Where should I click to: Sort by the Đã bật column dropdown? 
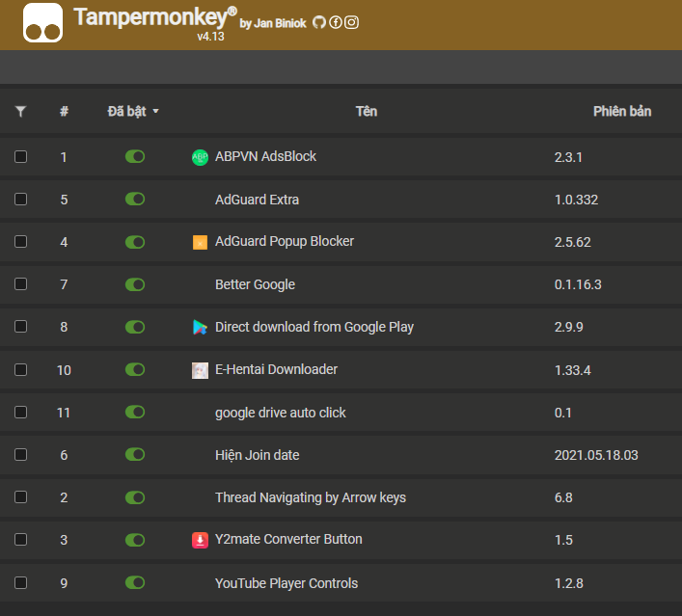click(x=133, y=111)
